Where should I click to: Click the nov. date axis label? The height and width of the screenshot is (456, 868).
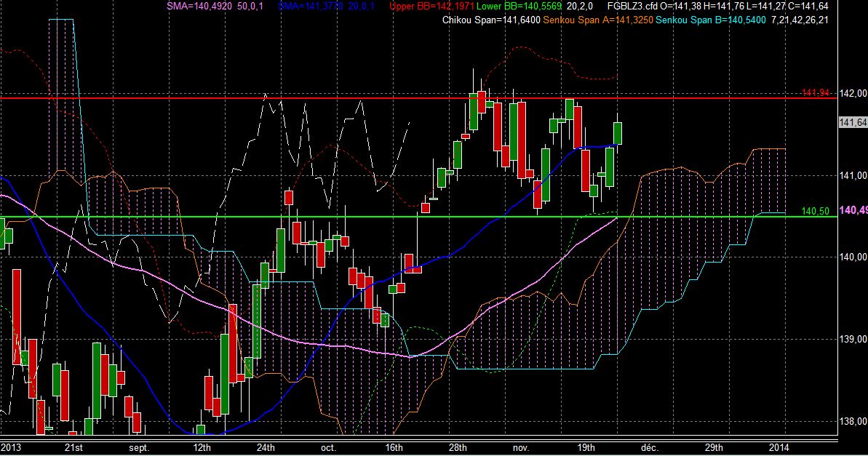click(x=520, y=447)
